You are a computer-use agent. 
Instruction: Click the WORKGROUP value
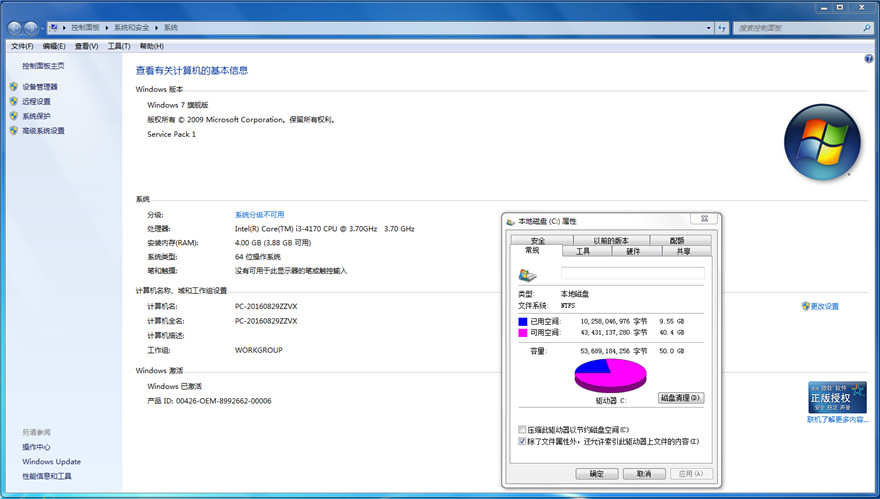(x=259, y=350)
